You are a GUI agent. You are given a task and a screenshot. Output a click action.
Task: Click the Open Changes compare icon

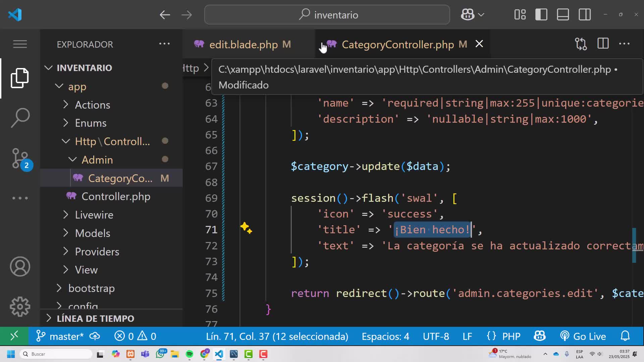[581, 44]
